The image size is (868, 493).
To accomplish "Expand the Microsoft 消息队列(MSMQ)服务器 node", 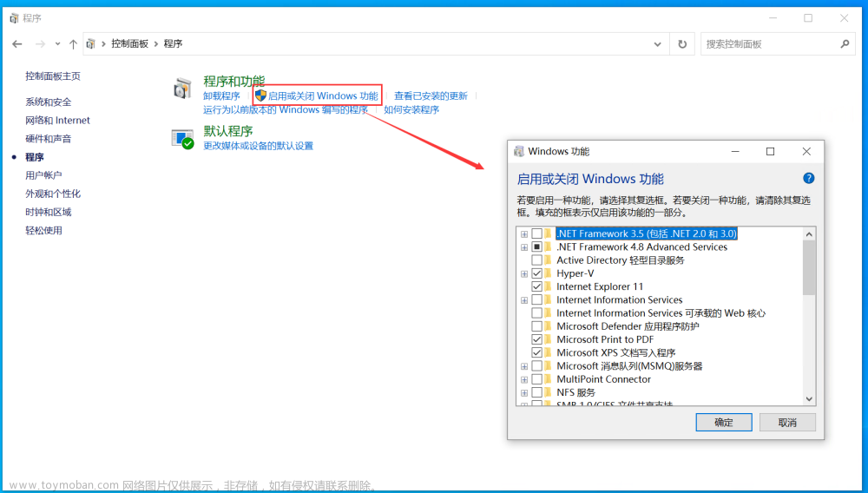I will (524, 366).
